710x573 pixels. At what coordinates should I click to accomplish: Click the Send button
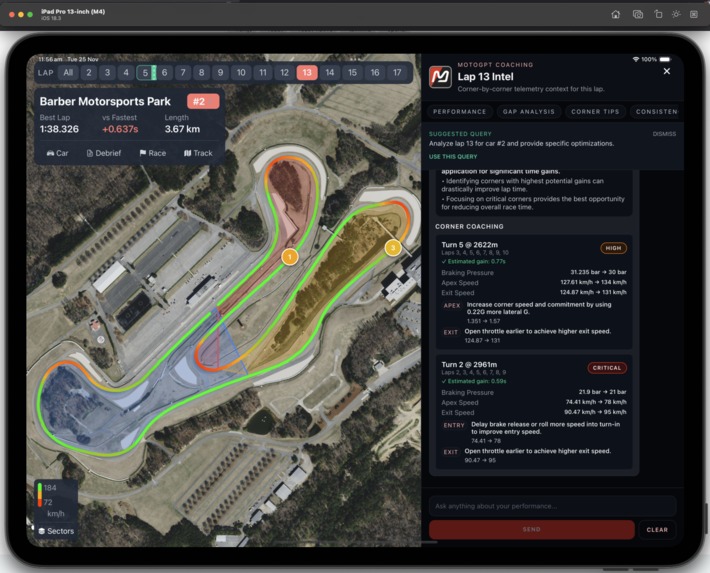[x=532, y=529]
